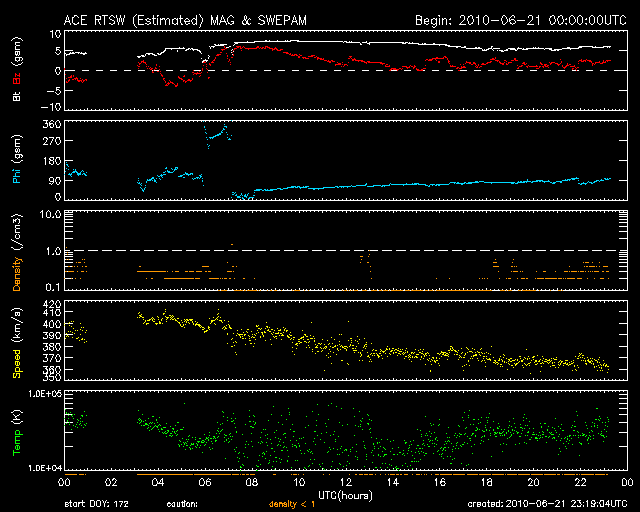Click the 400 tick on Speed axis
This screenshot has height=512, width=640.
(54, 324)
